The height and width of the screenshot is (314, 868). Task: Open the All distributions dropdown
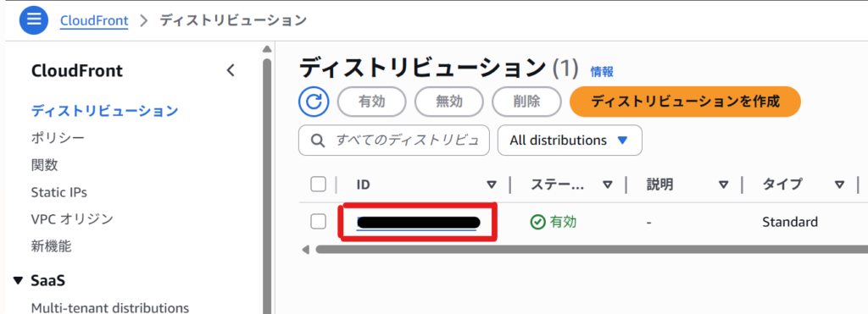(570, 140)
